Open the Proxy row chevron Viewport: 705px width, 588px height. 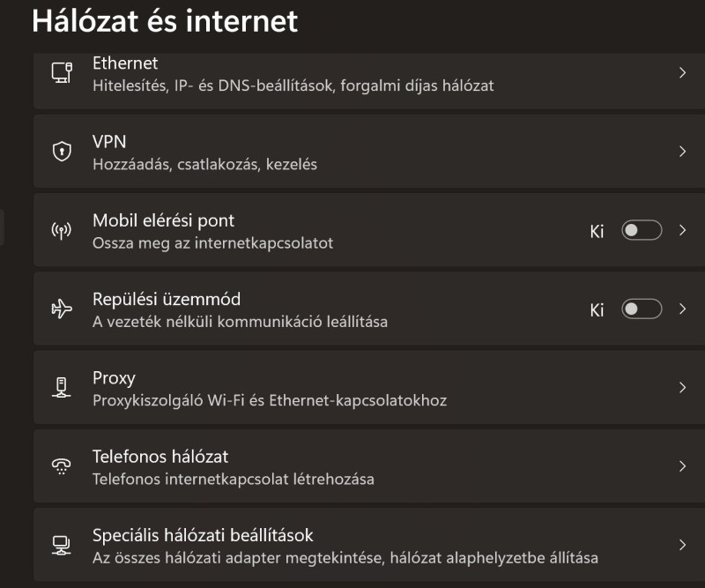682,388
